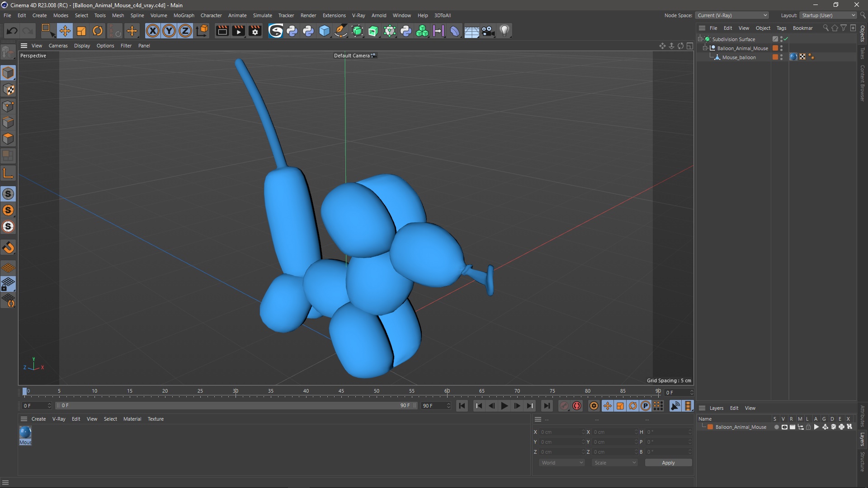The width and height of the screenshot is (868, 488).
Task: Open the Node Space dropdown
Action: point(731,15)
